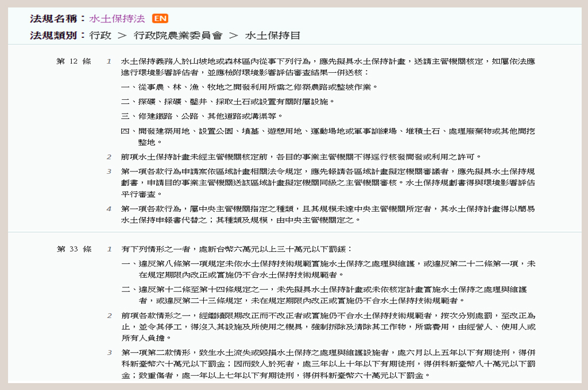Click paragraph number 3 of Article 33
Viewport: 588px width, 390px height.
point(109,352)
